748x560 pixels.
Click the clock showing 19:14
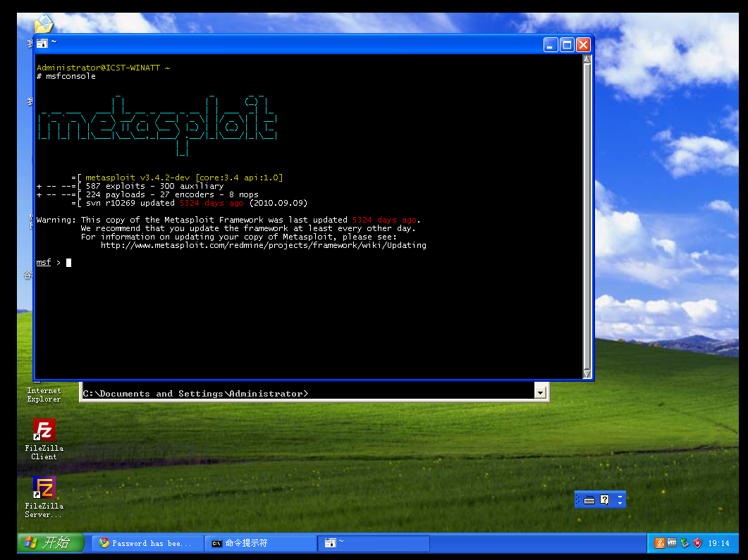[x=718, y=543]
